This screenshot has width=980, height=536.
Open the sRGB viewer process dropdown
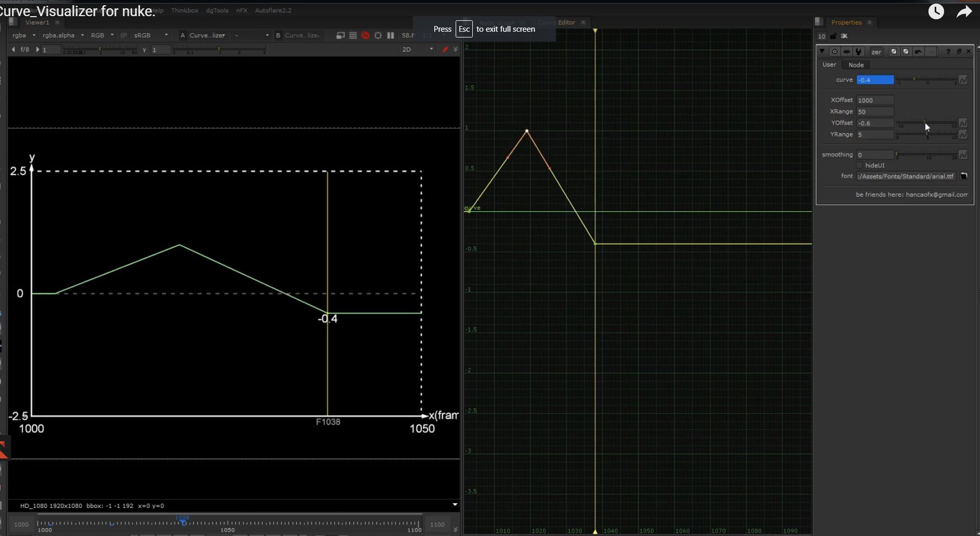click(151, 35)
